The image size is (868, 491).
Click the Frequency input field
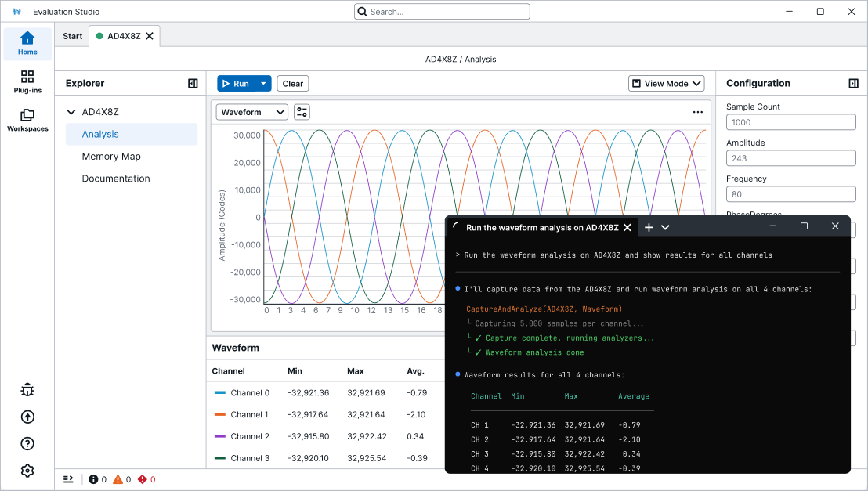pos(790,194)
